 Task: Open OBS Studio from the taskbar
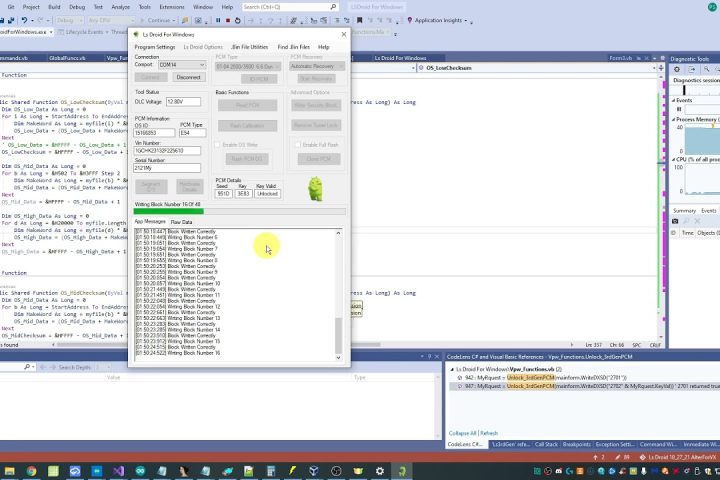click(x=336, y=471)
